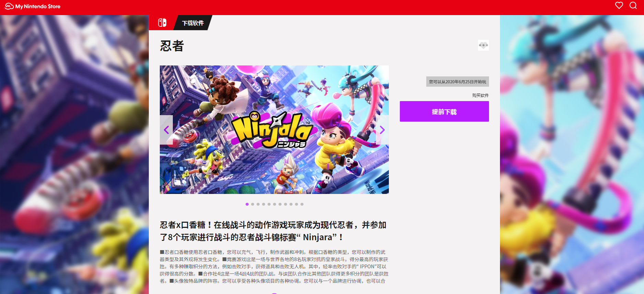Select the tenth carousel pagination dot
This screenshot has height=294, width=644.
click(x=297, y=204)
